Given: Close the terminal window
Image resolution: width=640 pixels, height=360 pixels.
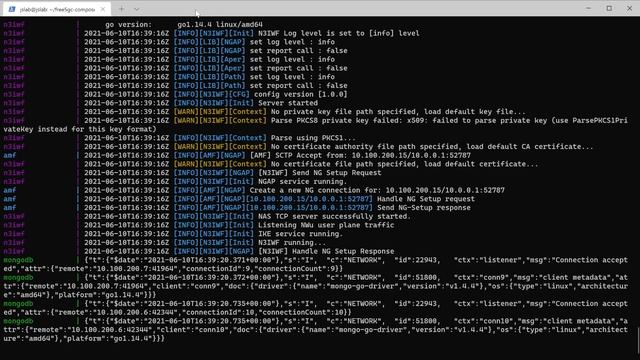Looking at the screenshot, I should [629, 8].
